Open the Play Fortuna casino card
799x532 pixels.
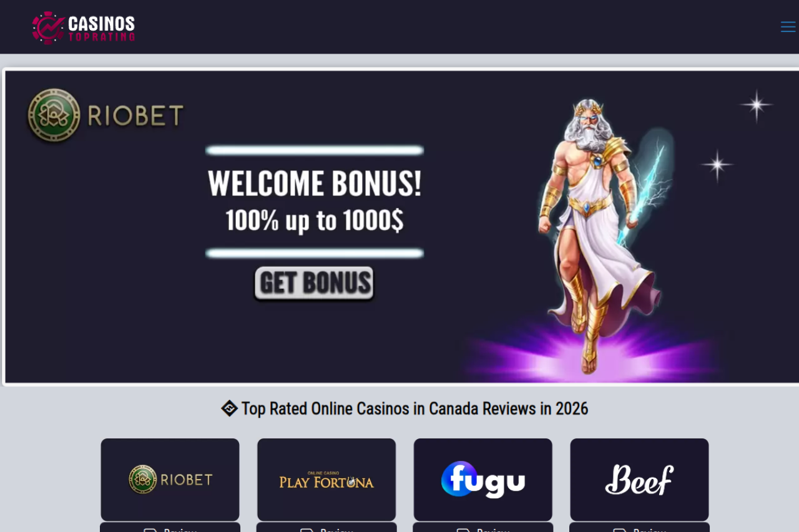pyautogui.click(x=326, y=480)
